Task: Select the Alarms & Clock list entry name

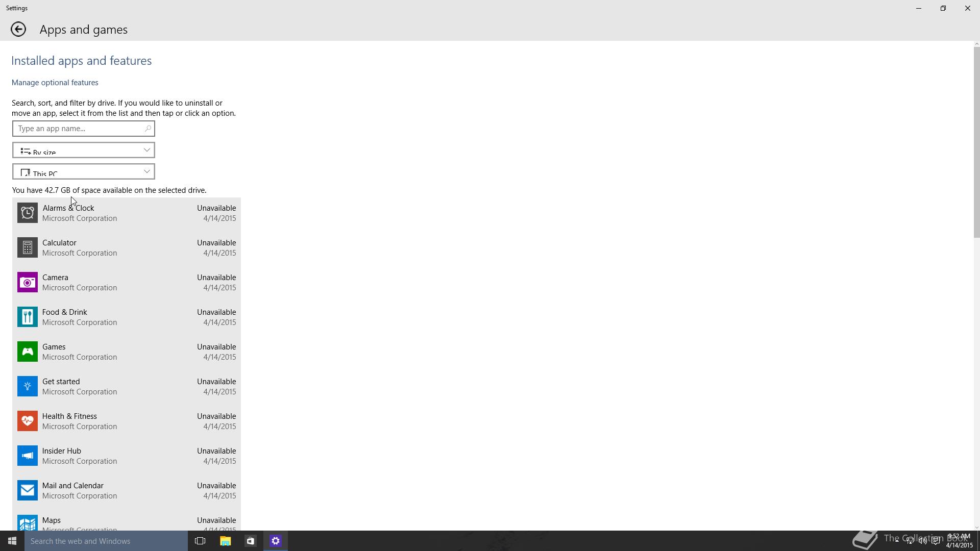Action: coord(68,208)
